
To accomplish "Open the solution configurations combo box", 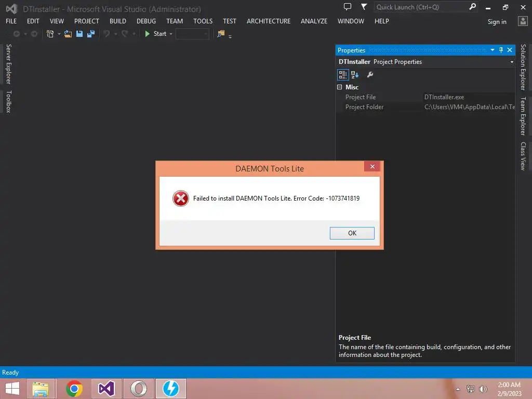I will tap(192, 34).
